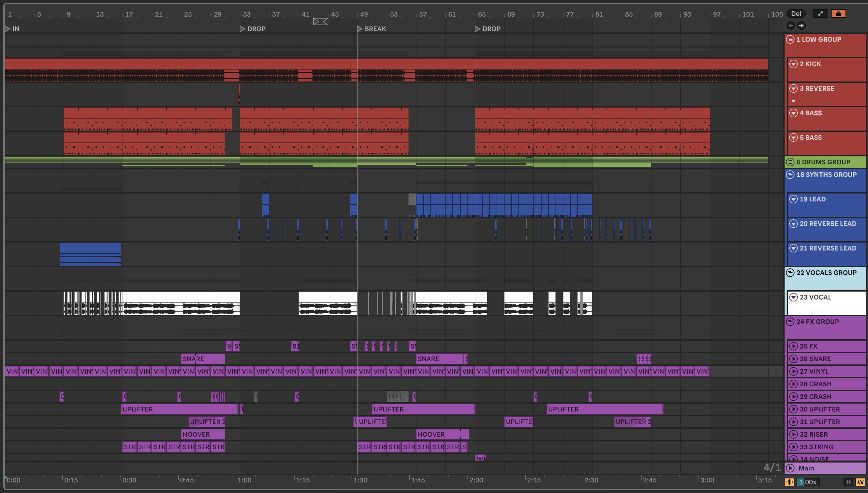Fold the 19 LEAD track arrow
The image size is (868, 493).
pos(793,199)
